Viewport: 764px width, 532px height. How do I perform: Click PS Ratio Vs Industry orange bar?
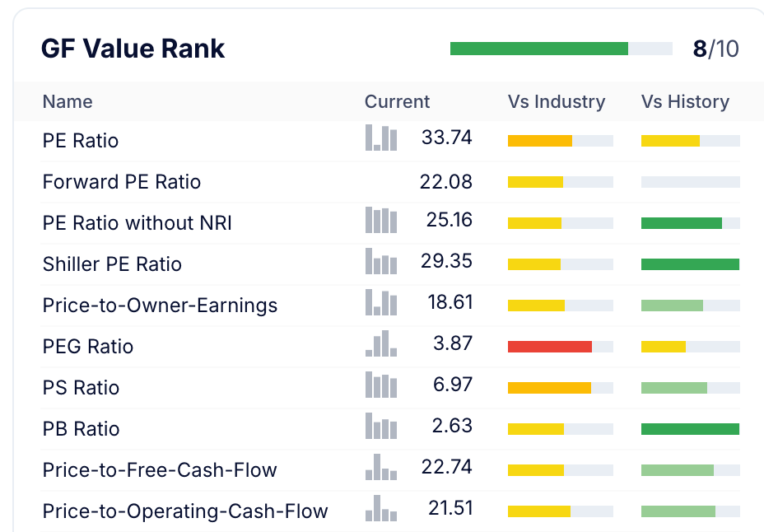[549, 388]
